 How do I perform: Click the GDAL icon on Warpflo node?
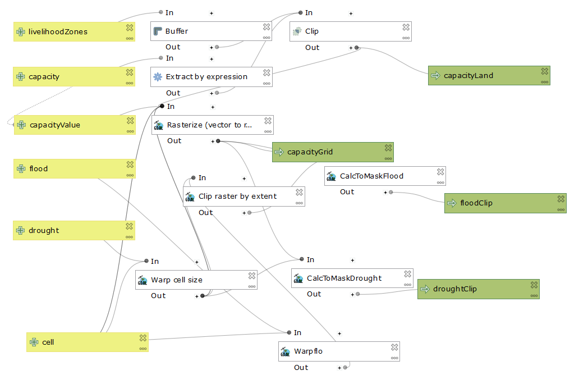click(286, 352)
